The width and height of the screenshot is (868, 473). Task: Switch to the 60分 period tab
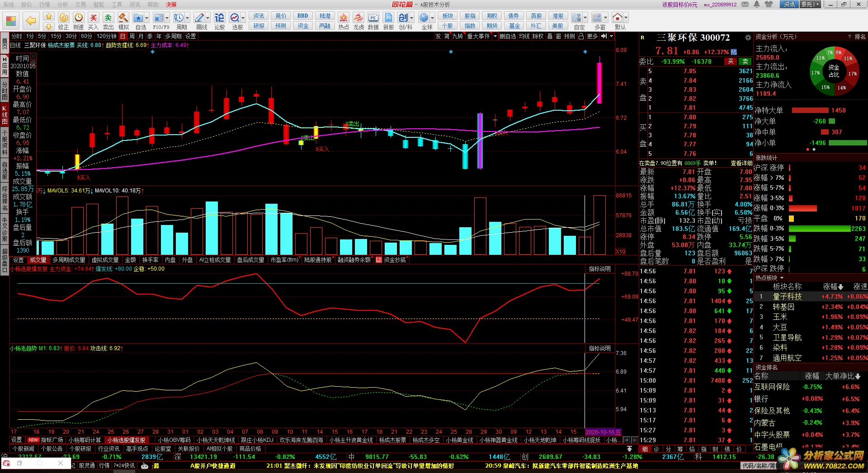(x=86, y=36)
